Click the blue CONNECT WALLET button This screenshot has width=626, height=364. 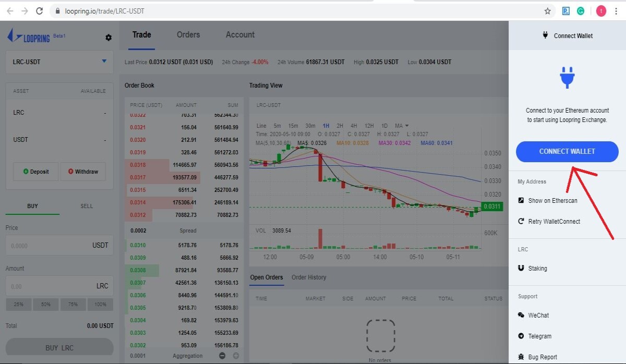(x=567, y=151)
